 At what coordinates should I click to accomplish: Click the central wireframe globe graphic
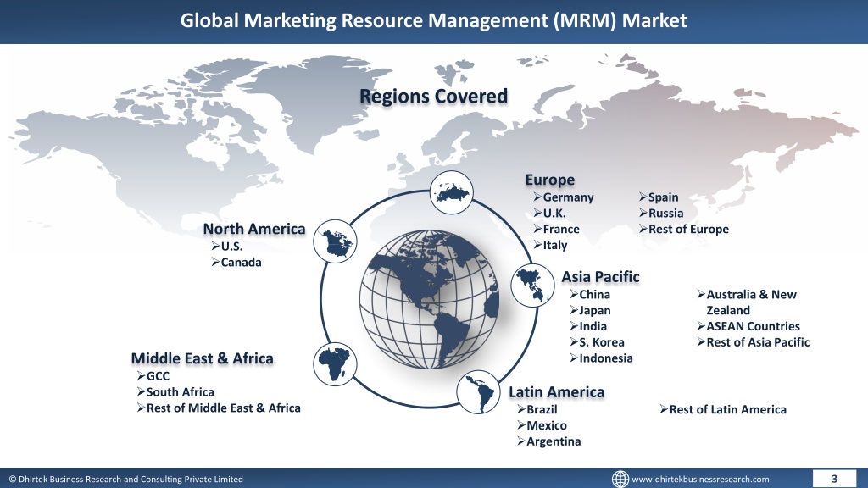[x=429, y=299]
